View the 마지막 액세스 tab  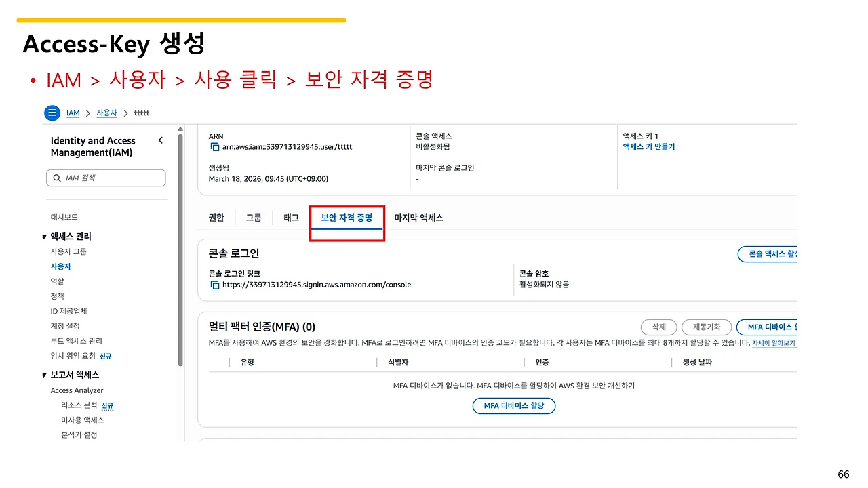coord(419,218)
